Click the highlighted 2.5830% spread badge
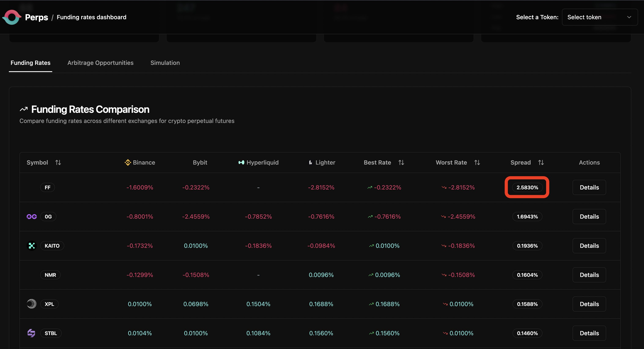 click(527, 187)
